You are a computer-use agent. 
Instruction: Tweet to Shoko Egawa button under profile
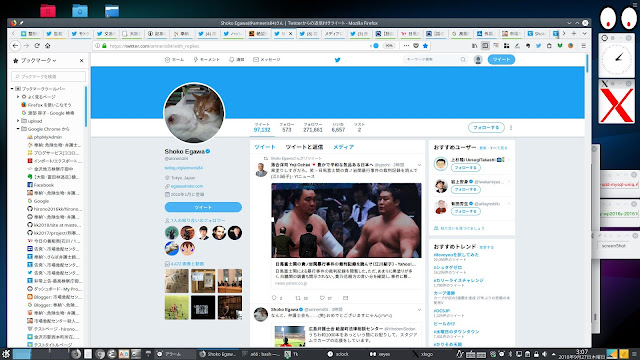point(203,207)
